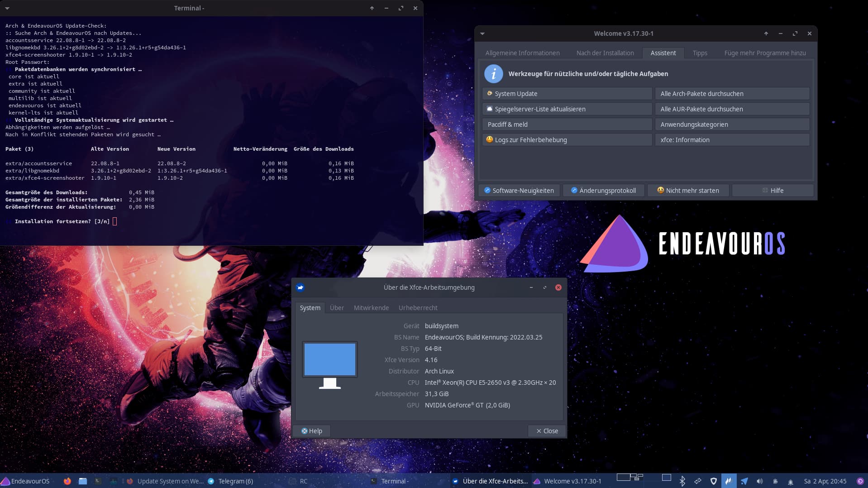Open Firefox from the panel launcher
This screenshot has height=488, width=868.
67,481
